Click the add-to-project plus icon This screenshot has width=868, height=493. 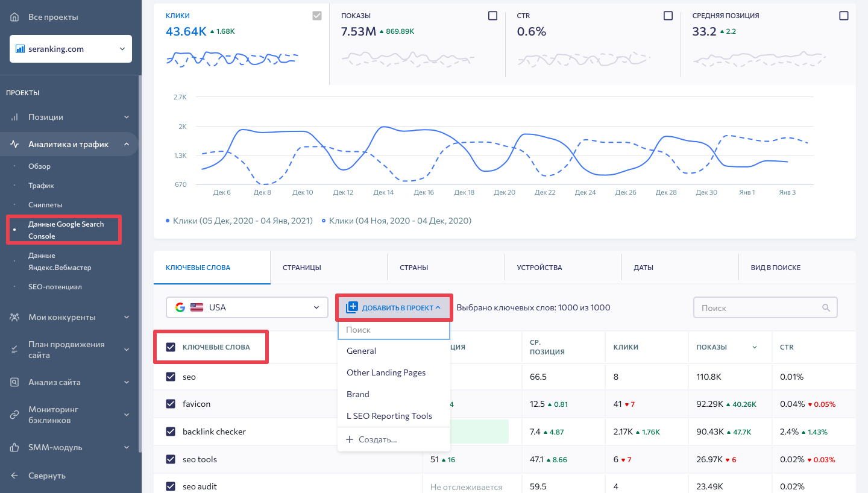(352, 307)
